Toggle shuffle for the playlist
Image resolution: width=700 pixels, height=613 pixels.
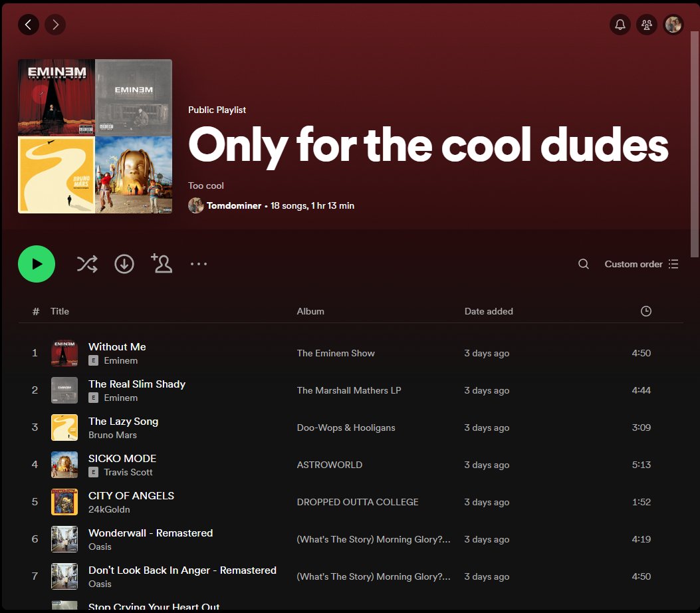pyautogui.click(x=87, y=264)
